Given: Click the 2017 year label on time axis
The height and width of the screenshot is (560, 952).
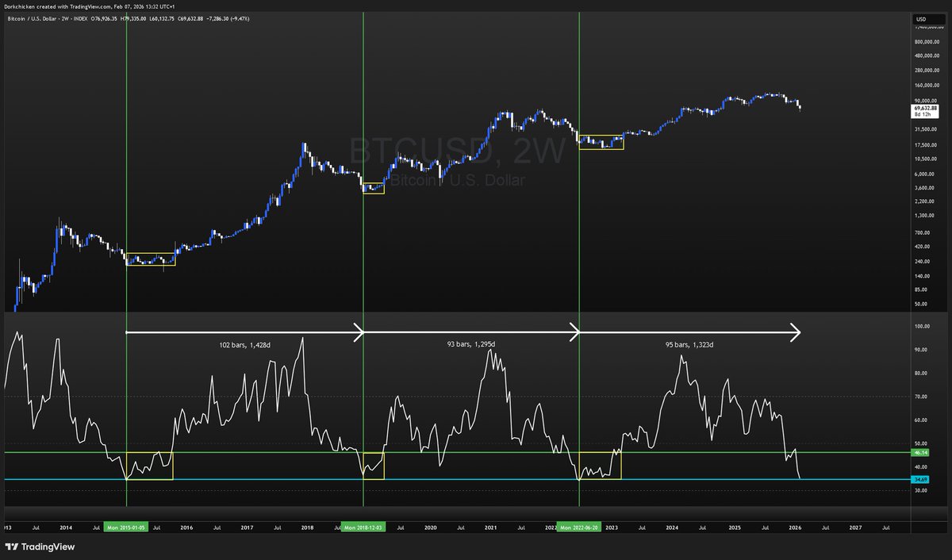Looking at the screenshot, I should coord(247,527).
